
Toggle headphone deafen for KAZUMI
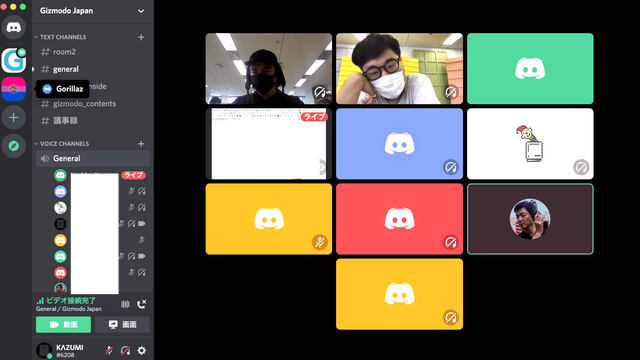click(125, 350)
